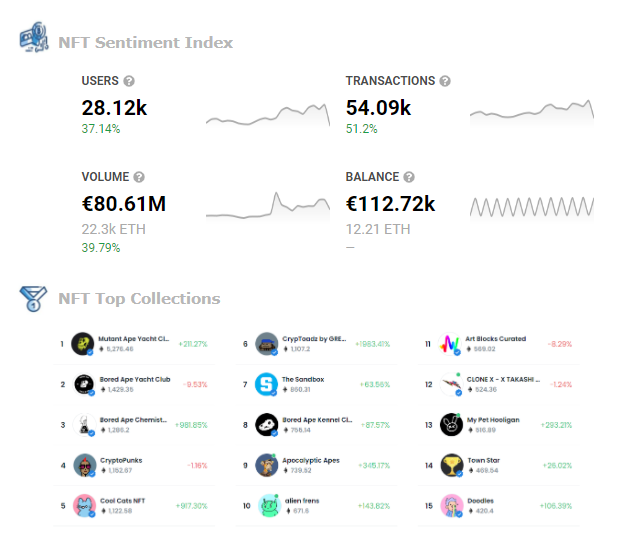
Task: Click the help icon beside TRANSACTIONS
Action: (445, 81)
